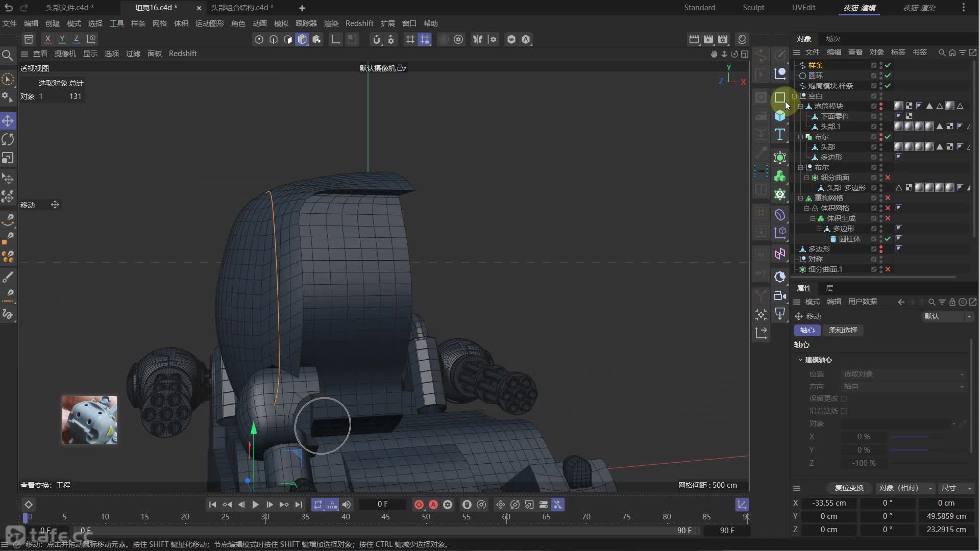
Task: Collapse the 细分曲面 tree node
Action: point(806,178)
